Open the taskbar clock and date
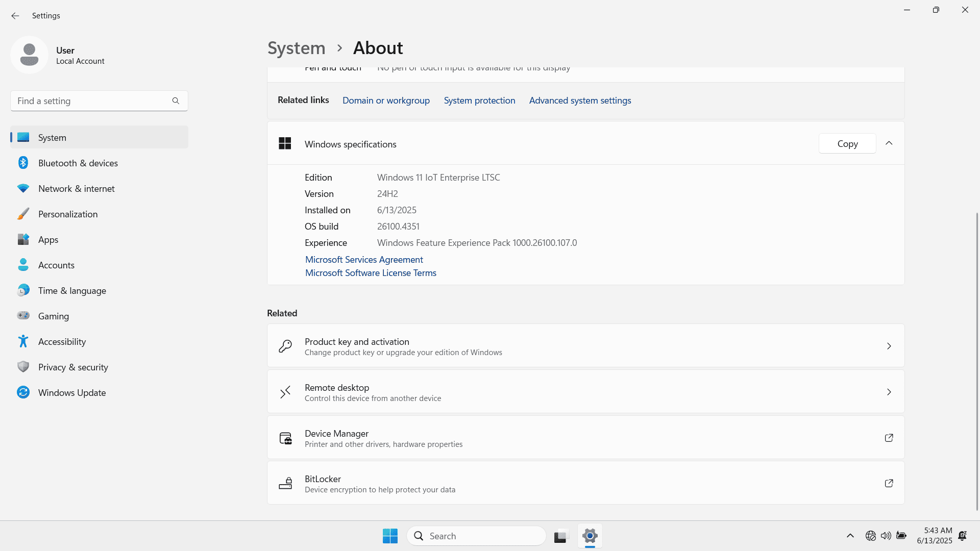Viewport: 980px width, 551px height. tap(934, 536)
